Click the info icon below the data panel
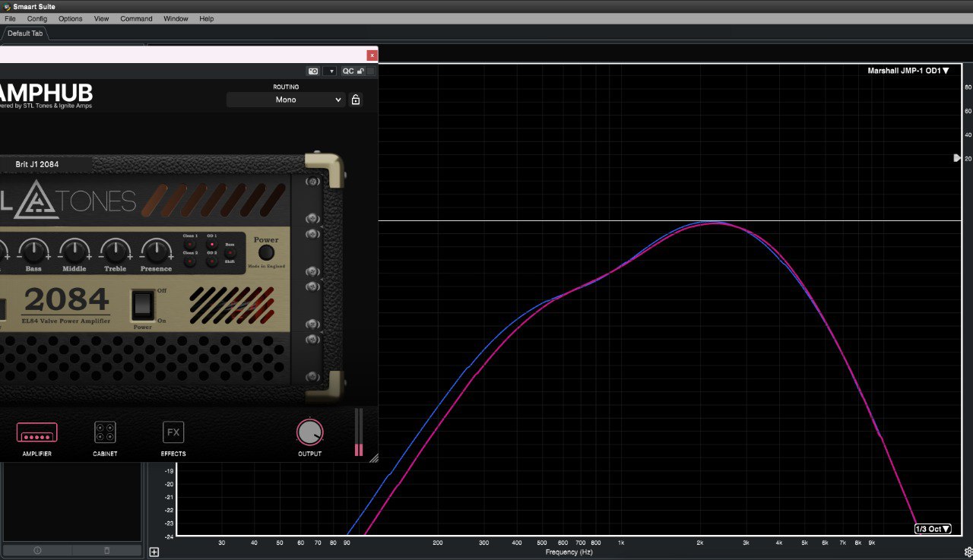The width and height of the screenshot is (973, 560). [x=37, y=550]
